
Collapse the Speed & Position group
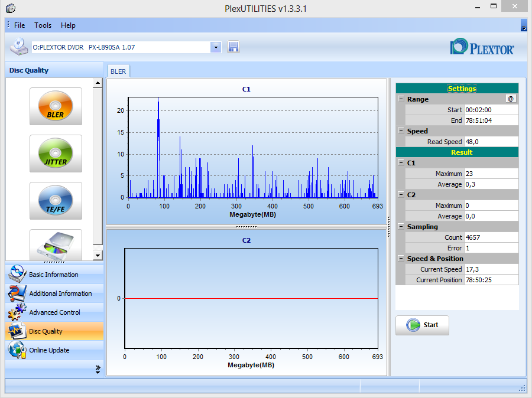pyautogui.click(x=401, y=258)
